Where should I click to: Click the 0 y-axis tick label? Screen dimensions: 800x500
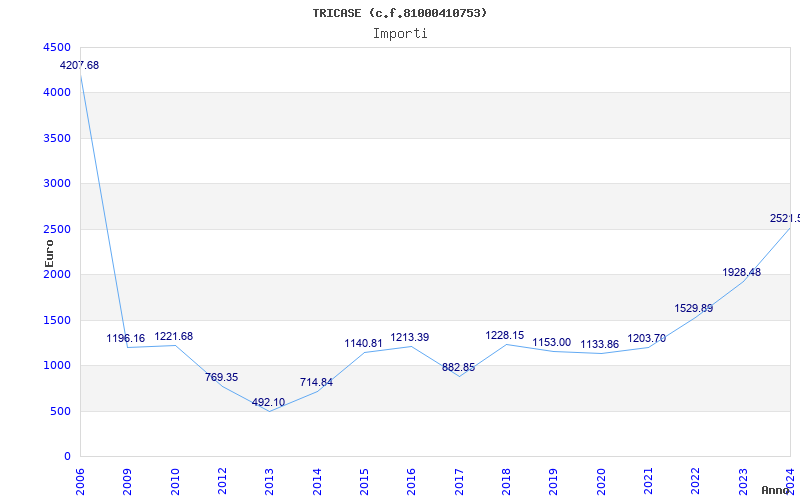(67, 457)
